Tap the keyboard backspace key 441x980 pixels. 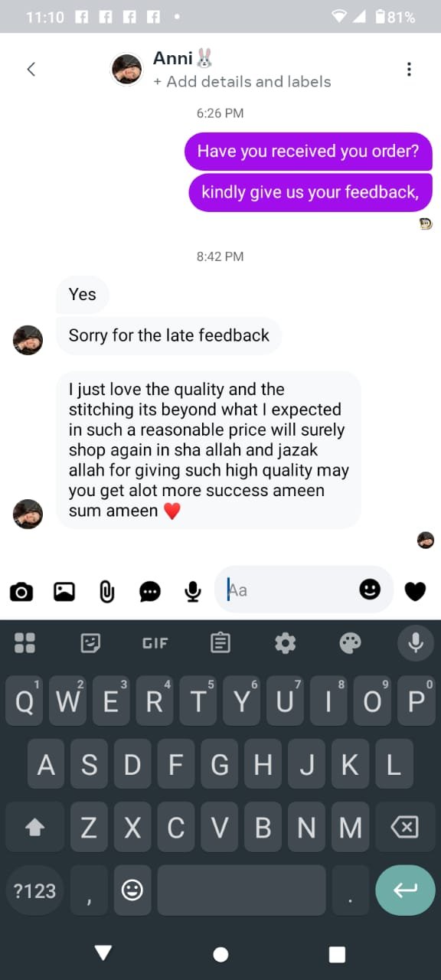[404, 827]
